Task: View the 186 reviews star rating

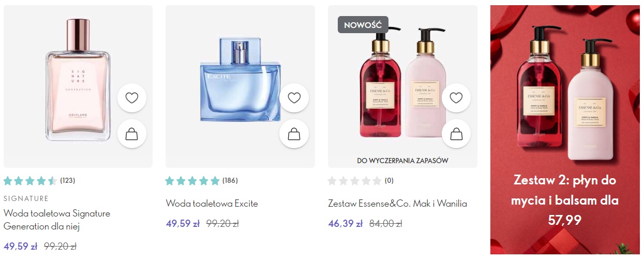Action: tap(202, 181)
